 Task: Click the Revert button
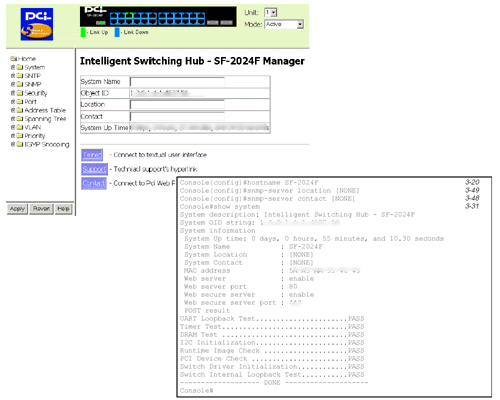(x=41, y=209)
